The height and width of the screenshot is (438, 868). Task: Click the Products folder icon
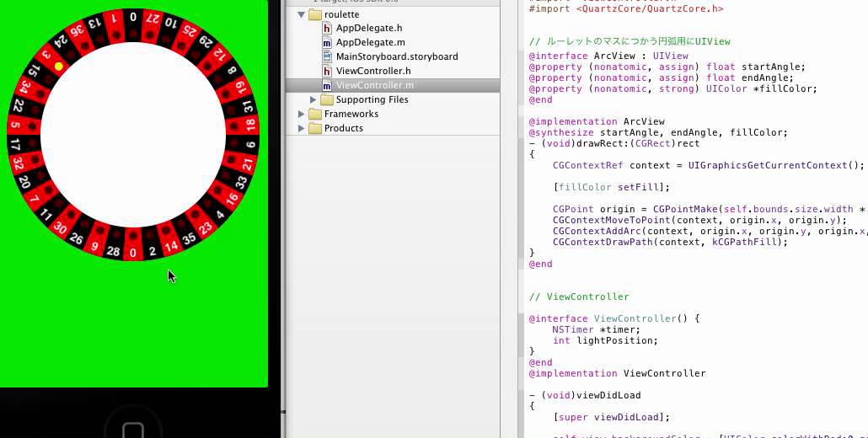tap(315, 128)
